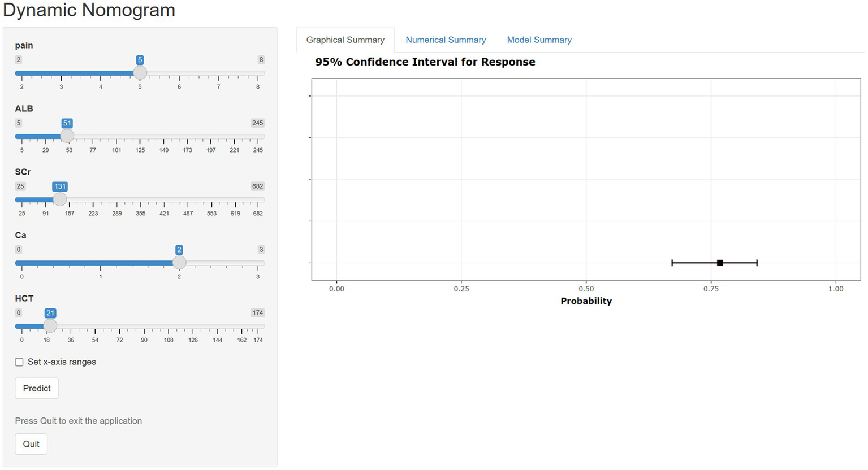This screenshot has width=868, height=470.
Task: Click the Quit button
Action: click(31, 444)
